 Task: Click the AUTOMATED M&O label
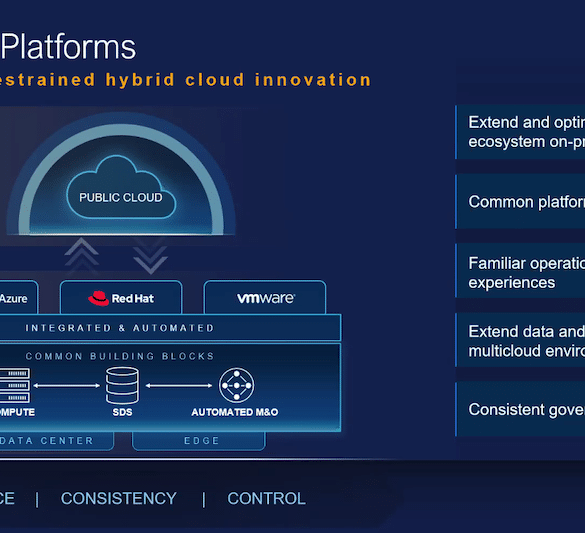[235, 412]
